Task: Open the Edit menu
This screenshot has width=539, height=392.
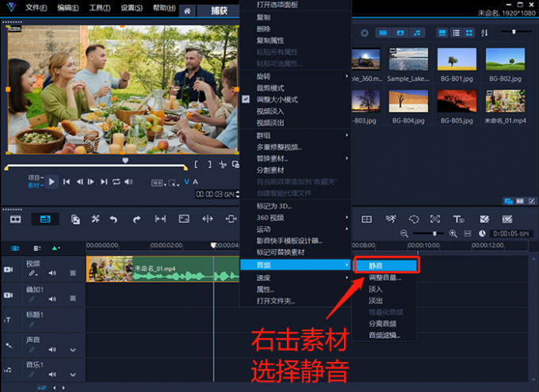Action: pos(67,8)
